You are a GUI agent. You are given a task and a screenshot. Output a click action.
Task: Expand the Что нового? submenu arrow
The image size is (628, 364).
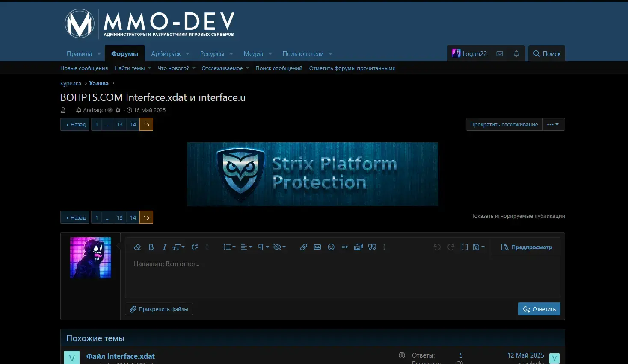(194, 68)
